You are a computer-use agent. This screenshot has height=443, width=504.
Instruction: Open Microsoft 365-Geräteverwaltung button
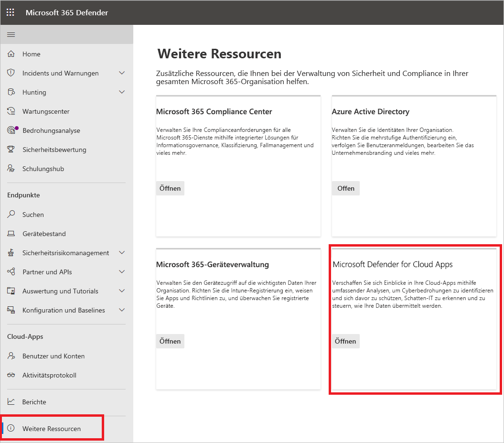170,341
